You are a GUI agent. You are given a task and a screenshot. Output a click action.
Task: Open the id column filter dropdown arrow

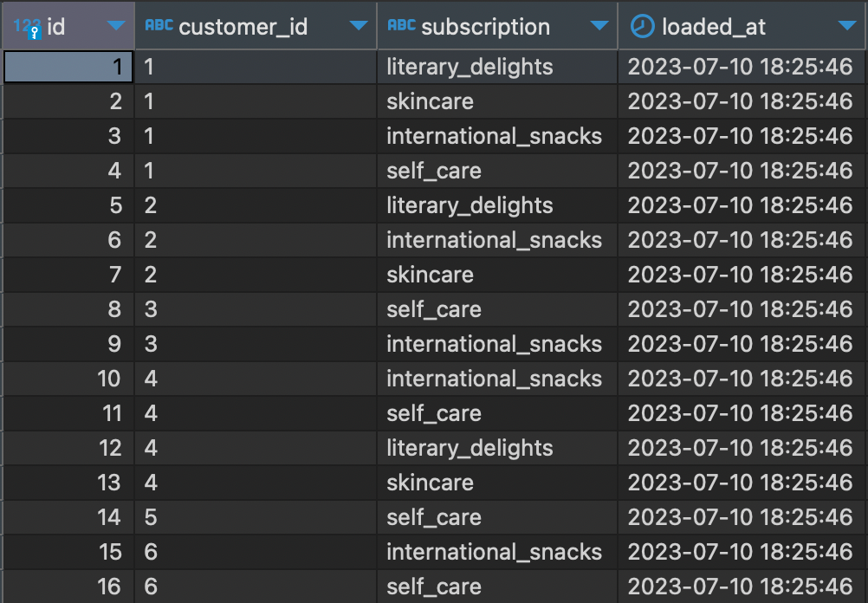click(x=116, y=27)
